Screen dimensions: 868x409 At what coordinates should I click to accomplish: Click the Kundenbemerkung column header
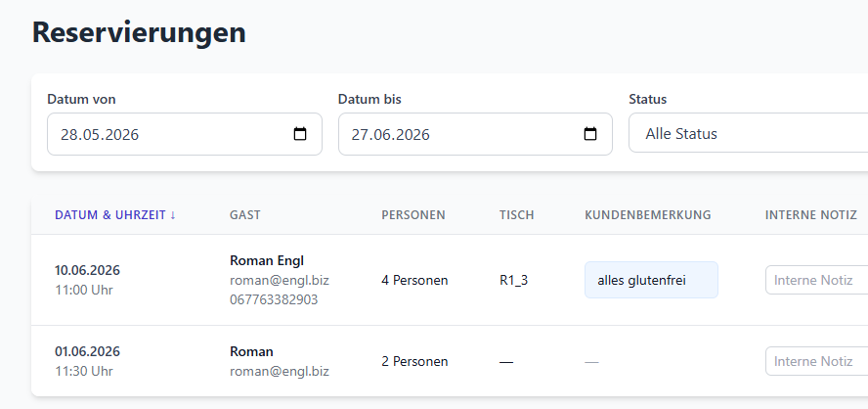click(x=648, y=215)
